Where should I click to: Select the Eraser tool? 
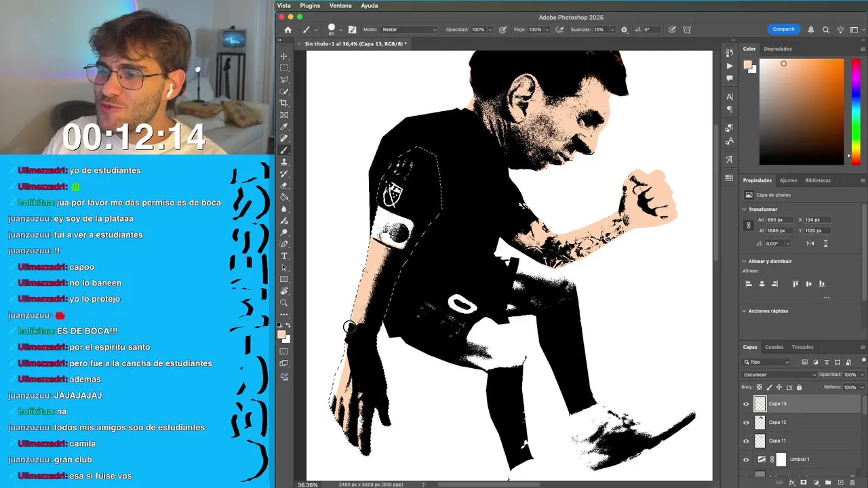(284, 185)
